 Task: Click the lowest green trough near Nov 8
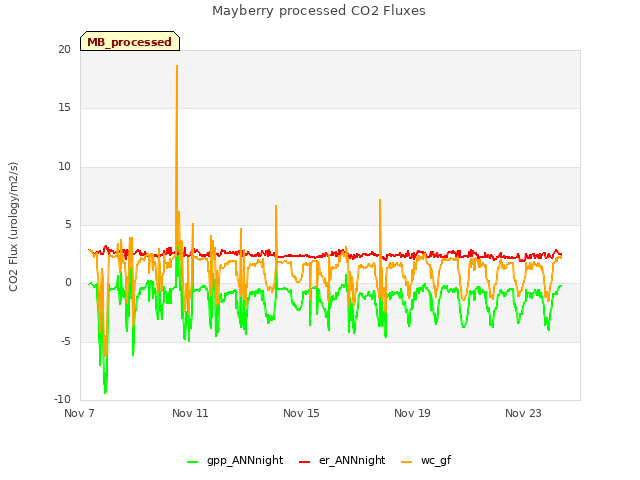105,393
